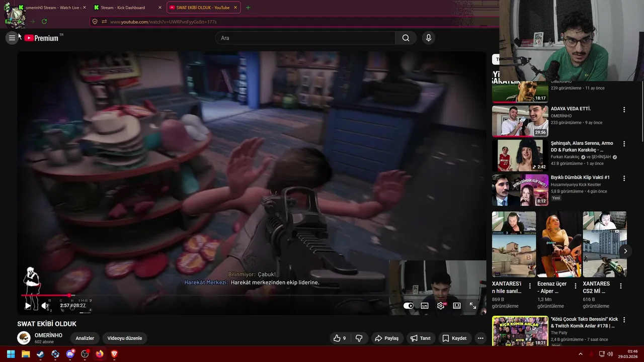Play the paused video
The image size is (644, 362).
(28, 306)
